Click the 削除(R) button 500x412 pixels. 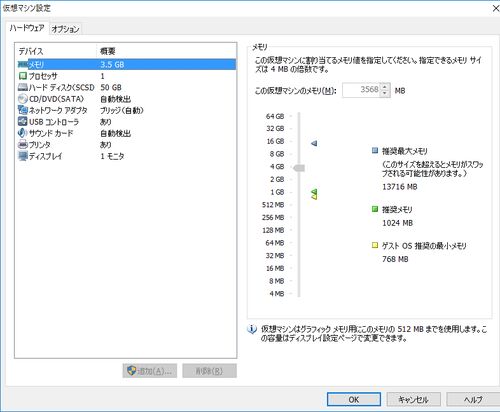(x=209, y=371)
